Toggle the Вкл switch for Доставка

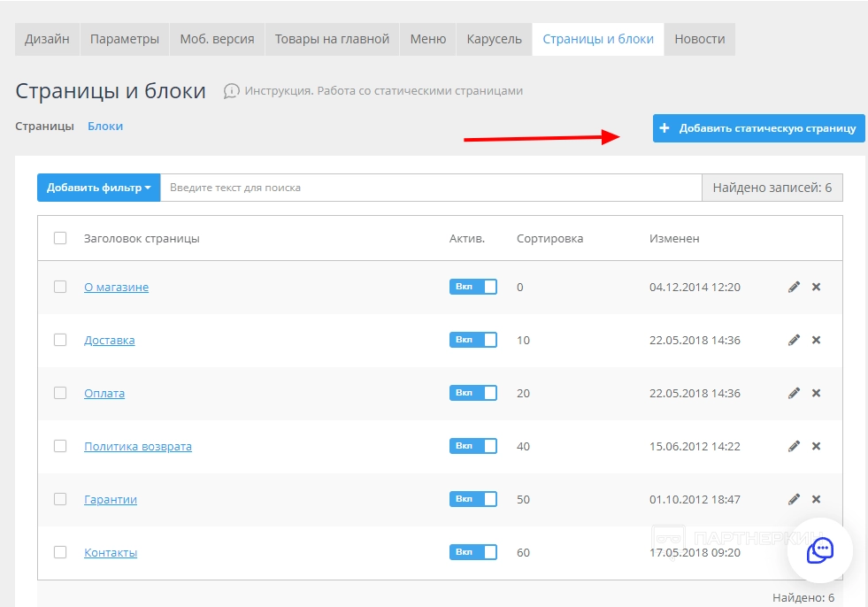[473, 340]
